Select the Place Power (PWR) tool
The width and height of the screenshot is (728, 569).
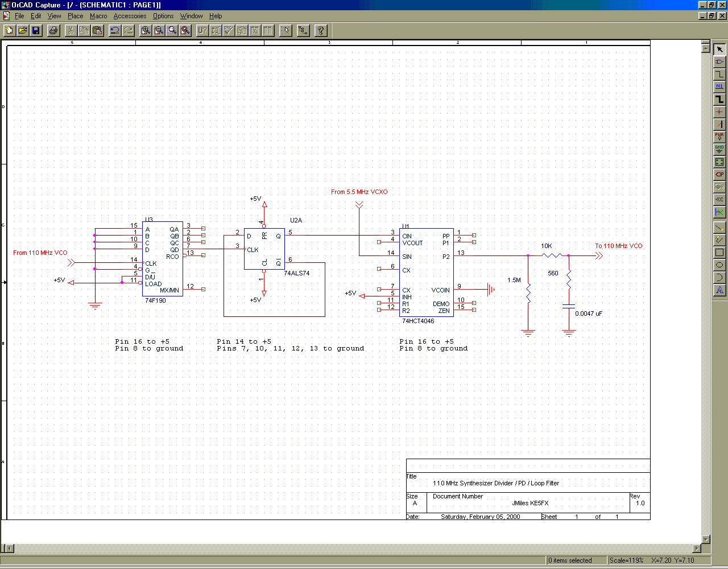point(719,137)
